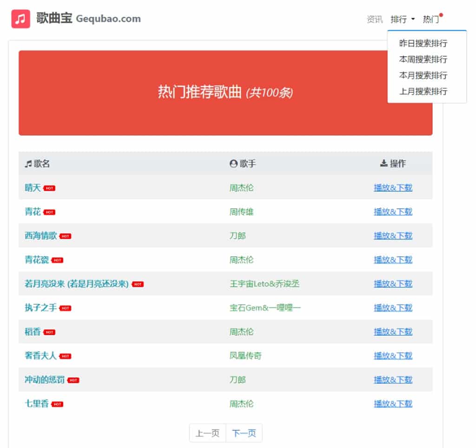Click singer 王宇宙Leto&乔浚丞
The image size is (476, 448).
(264, 284)
